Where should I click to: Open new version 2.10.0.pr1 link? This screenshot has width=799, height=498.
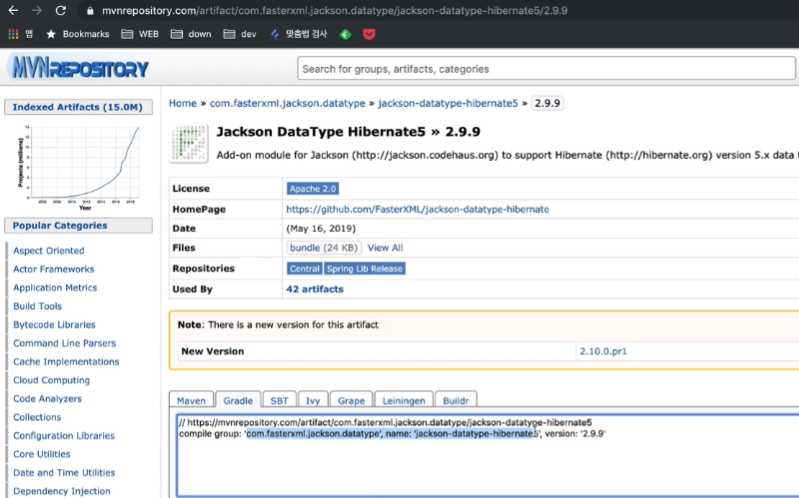603,351
